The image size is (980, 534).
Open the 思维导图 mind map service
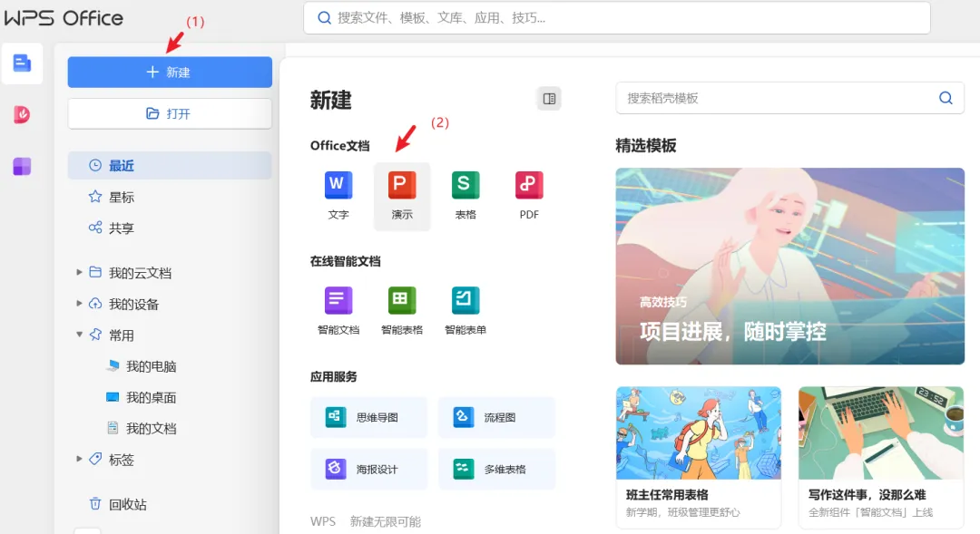coord(368,417)
